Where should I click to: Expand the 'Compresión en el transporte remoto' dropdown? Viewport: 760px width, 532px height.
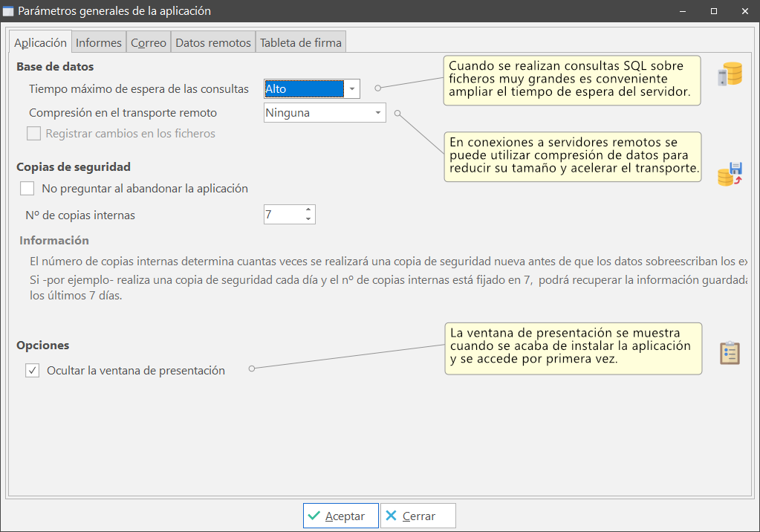[377, 113]
